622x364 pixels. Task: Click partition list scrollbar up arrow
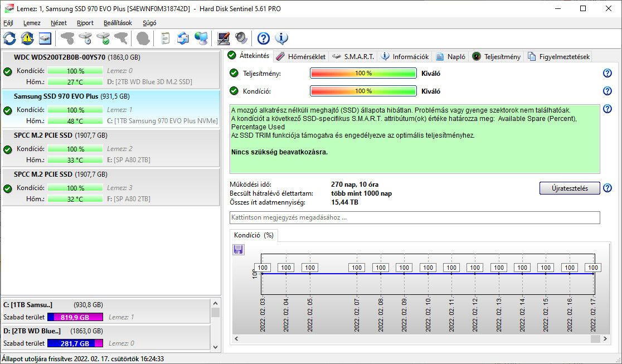pyautogui.click(x=215, y=303)
